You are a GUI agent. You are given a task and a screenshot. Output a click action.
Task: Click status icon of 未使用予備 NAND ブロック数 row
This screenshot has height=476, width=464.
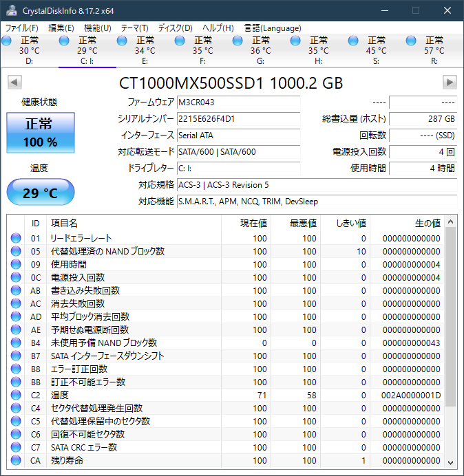tap(16, 343)
